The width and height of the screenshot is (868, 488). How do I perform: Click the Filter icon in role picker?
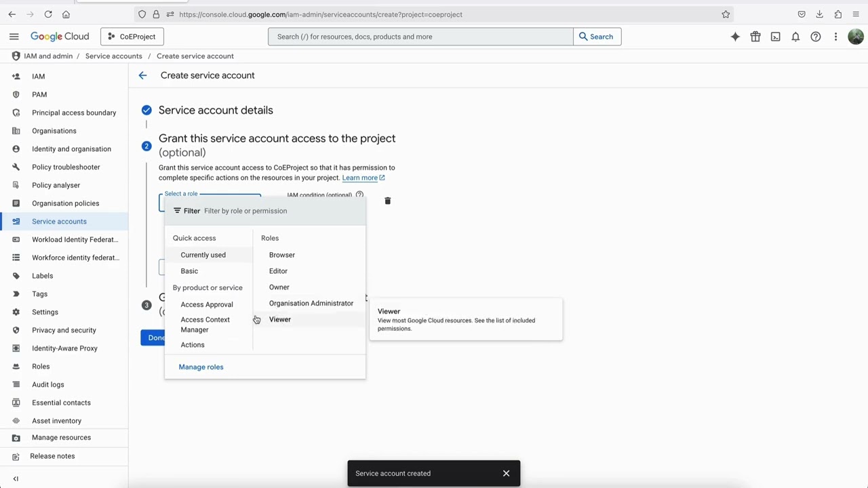pyautogui.click(x=177, y=211)
